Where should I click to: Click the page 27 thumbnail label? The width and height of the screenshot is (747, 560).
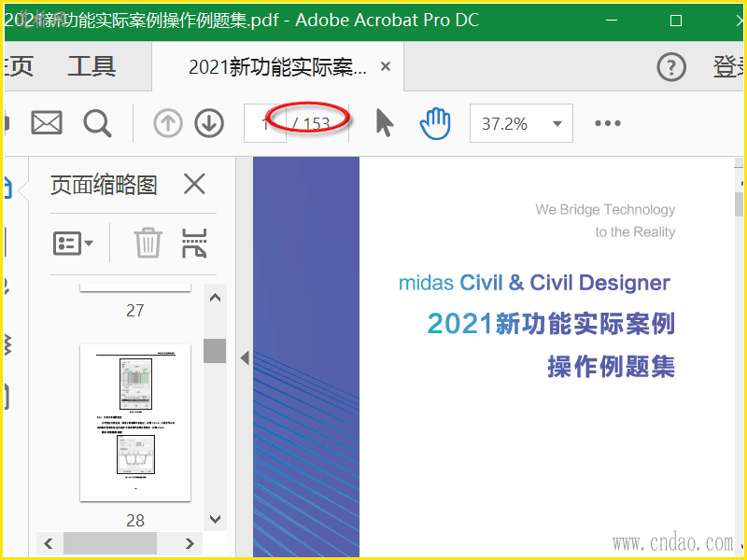pyautogui.click(x=135, y=311)
